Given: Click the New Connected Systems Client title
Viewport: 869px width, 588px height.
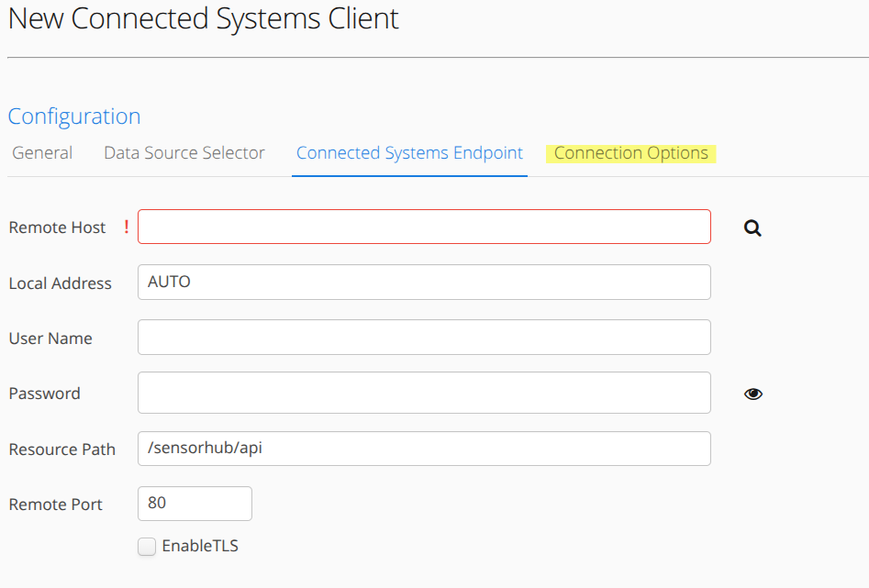Looking at the screenshot, I should click(203, 19).
